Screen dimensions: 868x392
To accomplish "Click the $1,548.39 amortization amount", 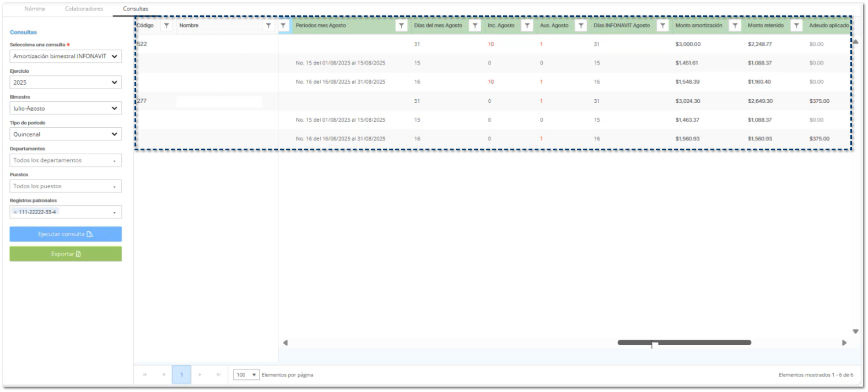I will (x=687, y=81).
